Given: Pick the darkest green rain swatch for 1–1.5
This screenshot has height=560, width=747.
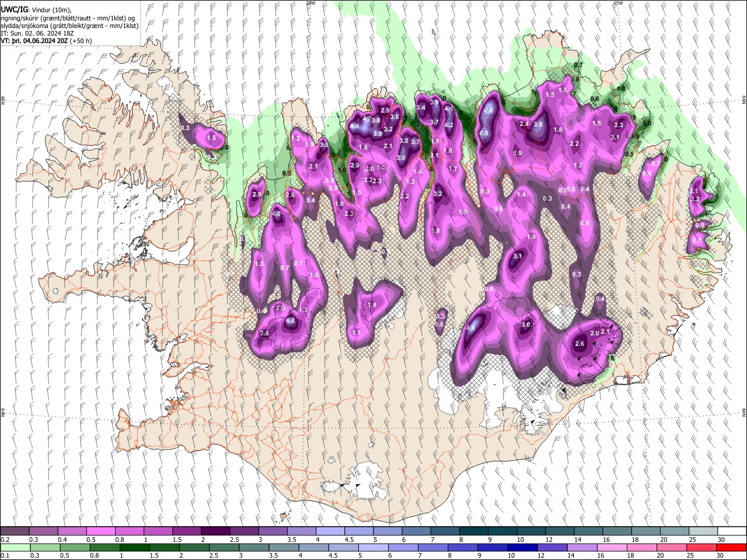Looking at the screenshot, I should tap(134, 547).
